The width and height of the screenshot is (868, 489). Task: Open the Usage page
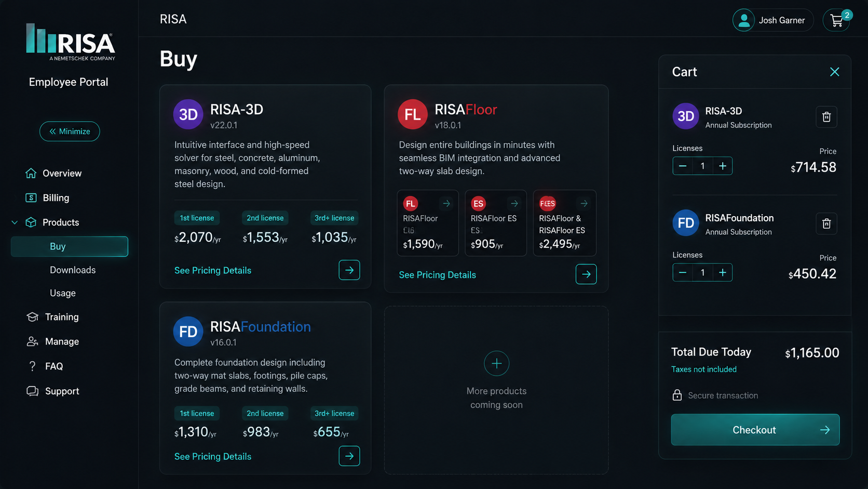[x=63, y=293]
